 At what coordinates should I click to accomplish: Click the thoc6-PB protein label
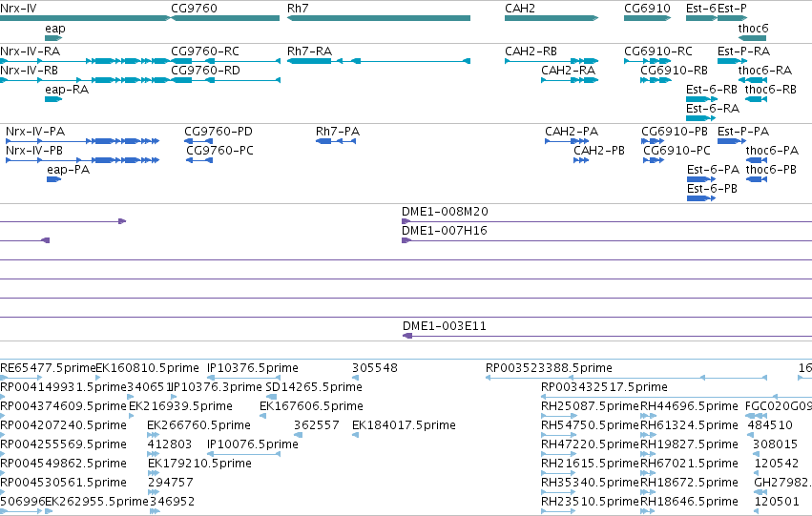click(x=771, y=170)
